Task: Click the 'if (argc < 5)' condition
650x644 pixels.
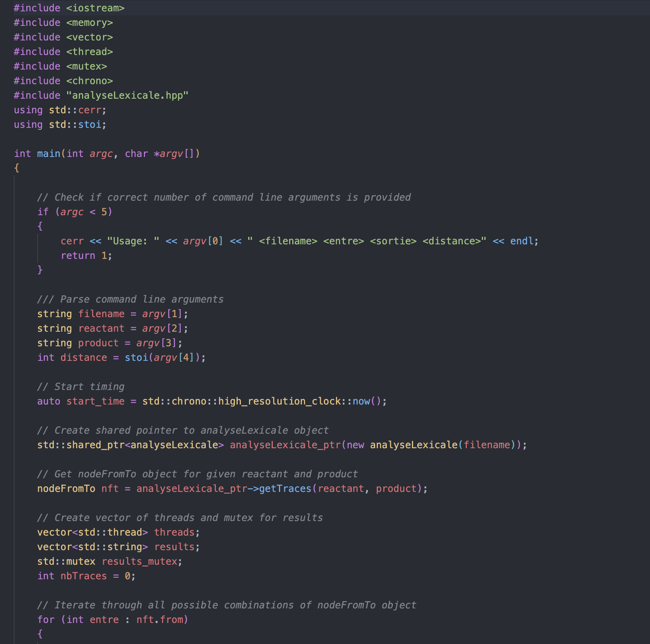Action: (x=75, y=212)
